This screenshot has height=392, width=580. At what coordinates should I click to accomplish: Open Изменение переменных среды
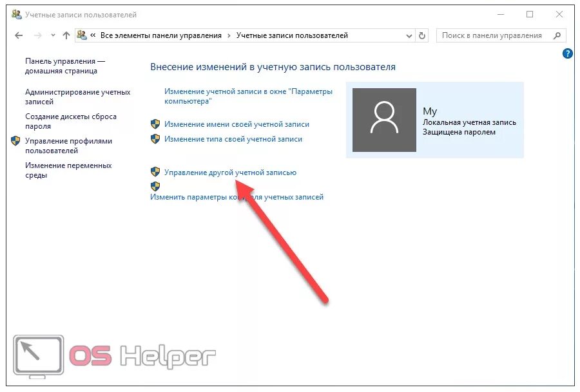[68, 170]
